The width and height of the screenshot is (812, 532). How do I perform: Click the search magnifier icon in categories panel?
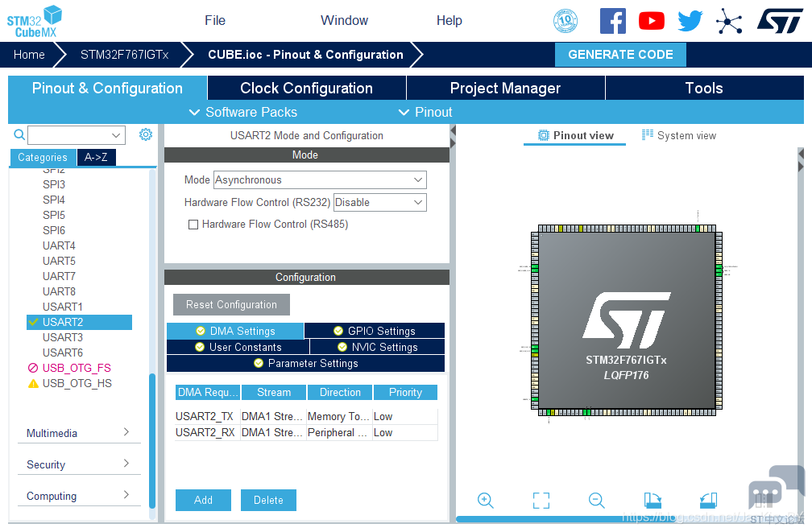click(x=19, y=135)
